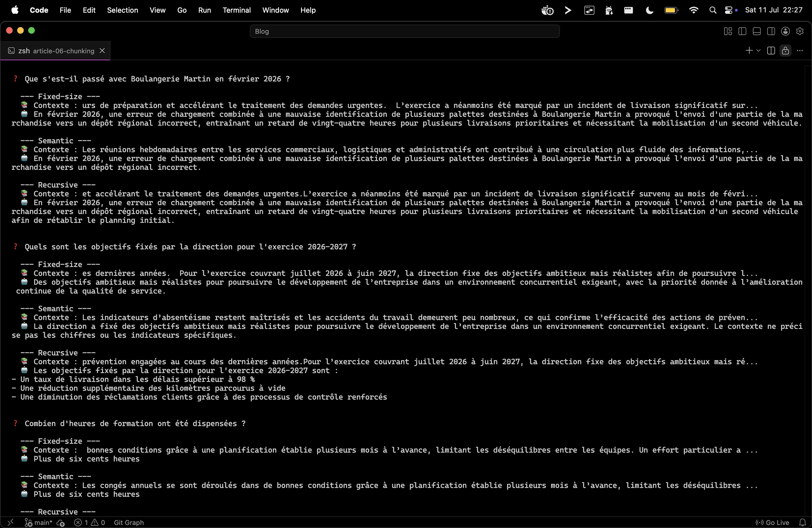Open Git Graph from status bar
This screenshot has width=812, height=528.
(129, 522)
